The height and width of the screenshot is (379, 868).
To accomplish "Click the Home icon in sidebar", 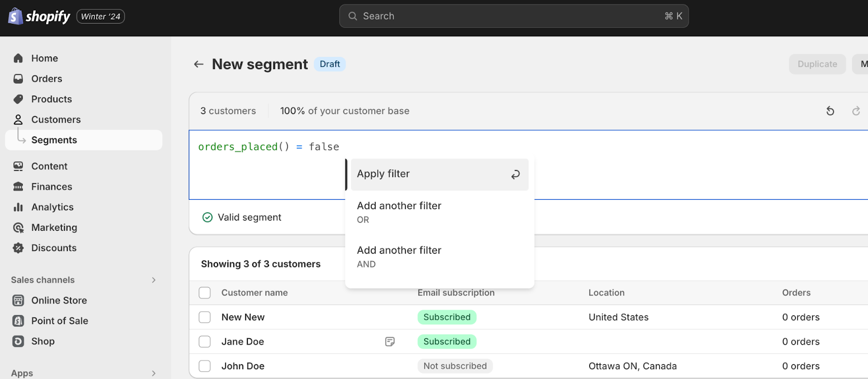I will 18,58.
